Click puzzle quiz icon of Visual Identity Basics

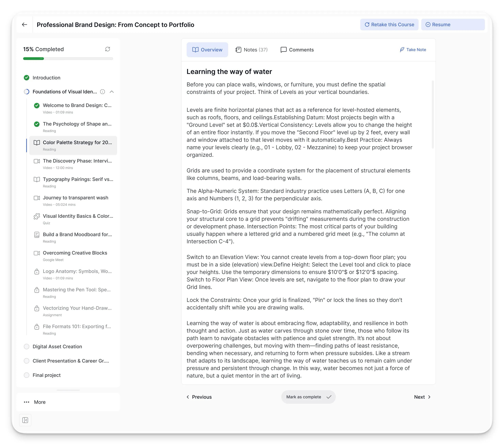pos(37,216)
